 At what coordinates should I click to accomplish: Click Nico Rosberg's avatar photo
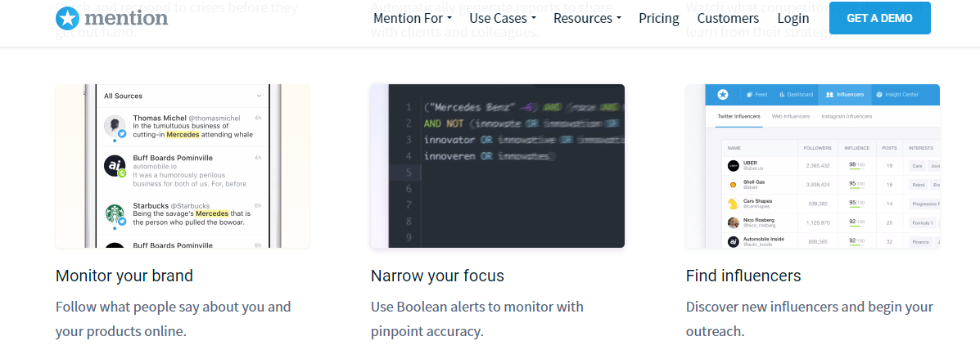(x=733, y=222)
